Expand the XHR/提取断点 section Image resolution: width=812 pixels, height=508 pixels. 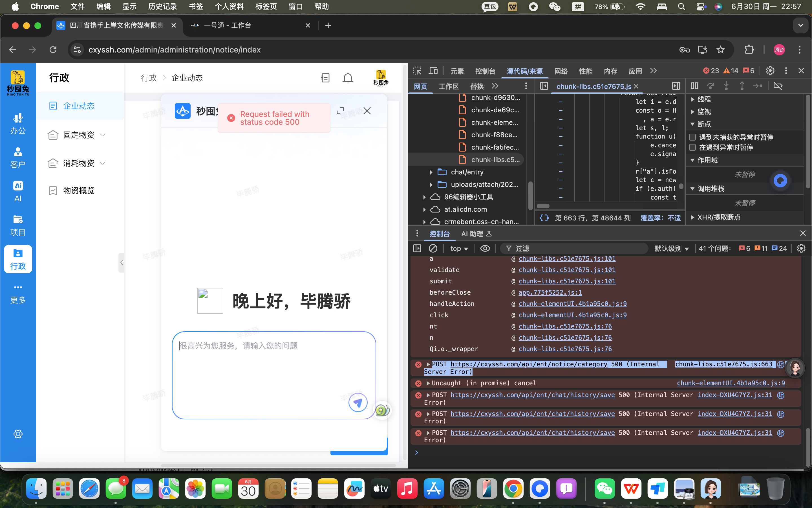(x=692, y=217)
